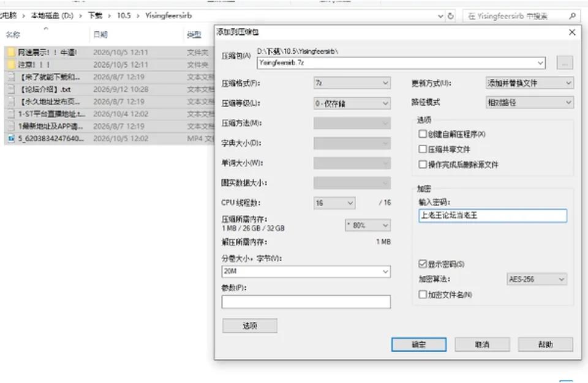Sort files by the 名称 column header
The image size is (588, 383).
(x=13, y=35)
